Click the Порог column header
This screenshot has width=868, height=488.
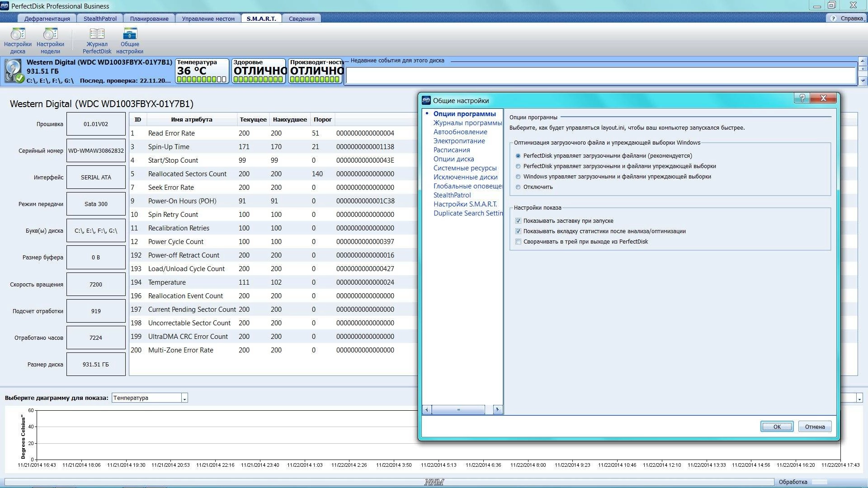click(x=323, y=120)
